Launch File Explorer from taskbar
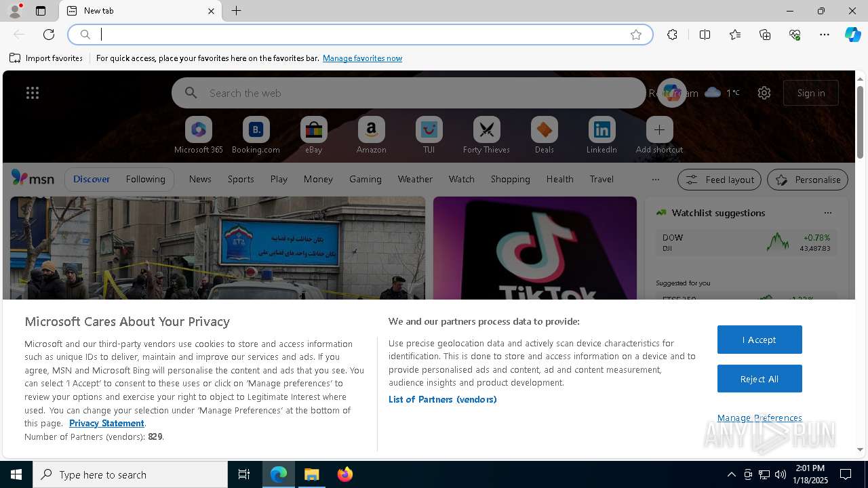Image resolution: width=868 pixels, height=488 pixels. click(x=312, y=474)
